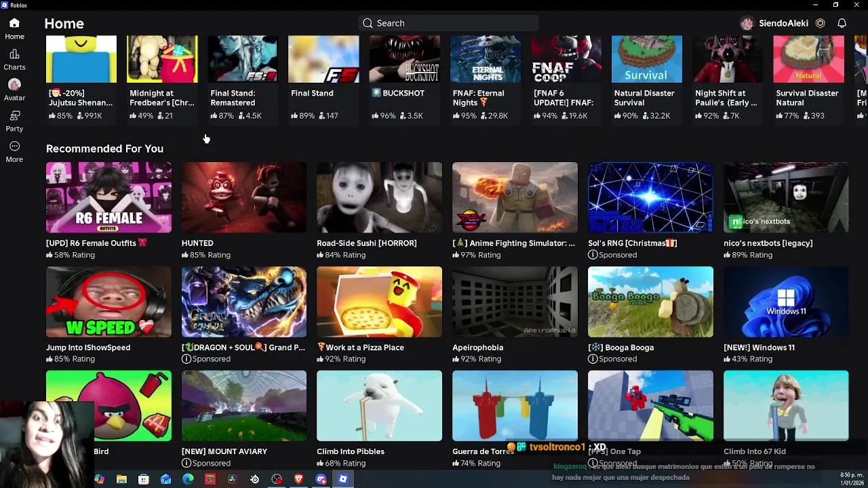The image size is (868, 488).
Task: Open Brave browser from taskbar
Action: (298, 479)
